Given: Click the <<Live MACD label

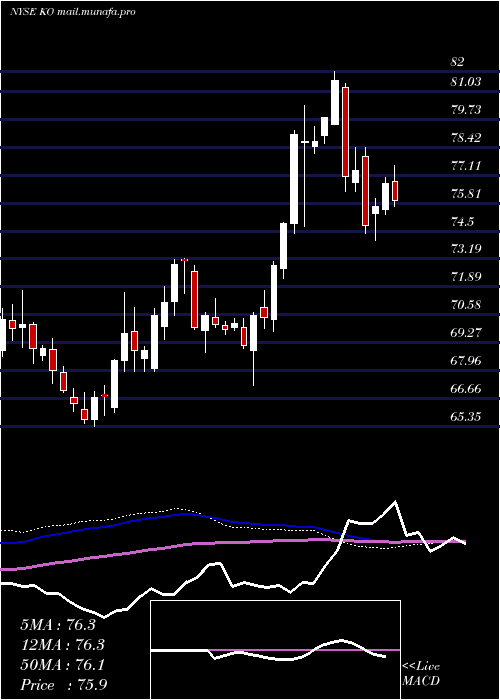Looking at the screenshot, I should [x=421, y=674].
